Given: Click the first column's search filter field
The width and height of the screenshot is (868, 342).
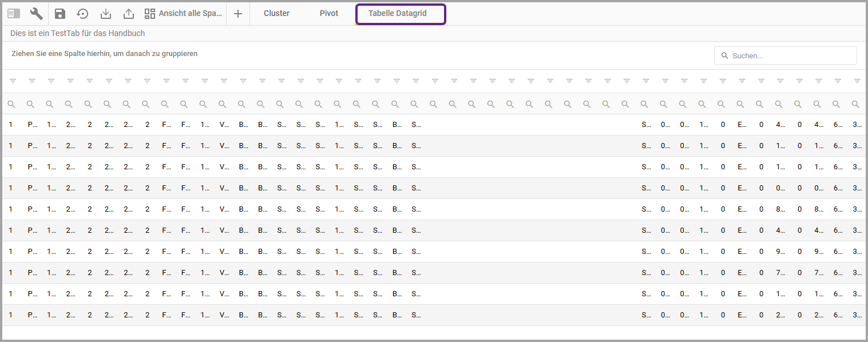Looking at the screenshot, I should 11,104.
